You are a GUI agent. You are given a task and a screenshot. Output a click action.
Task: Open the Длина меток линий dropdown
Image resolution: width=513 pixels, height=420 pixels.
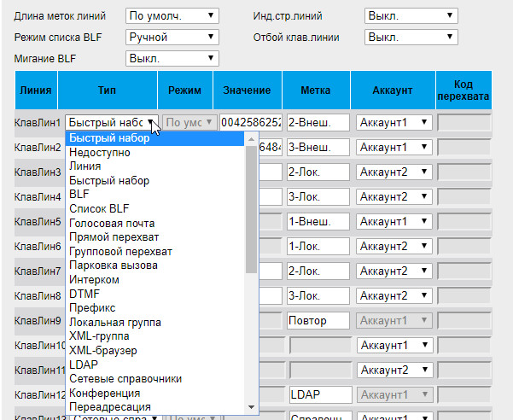click(172, 15)
